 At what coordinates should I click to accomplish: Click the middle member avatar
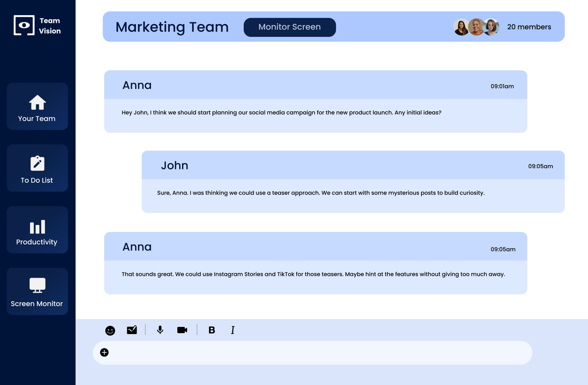click(x=476, y=27)
